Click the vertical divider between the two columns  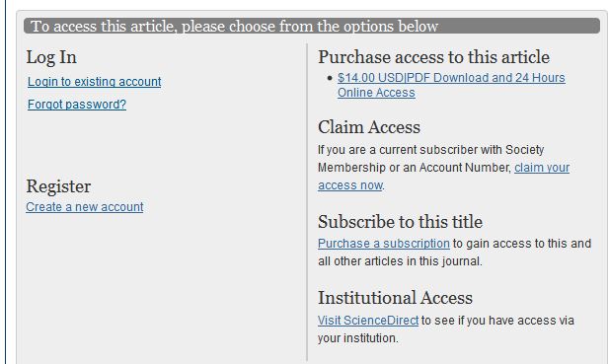[307, 202]
